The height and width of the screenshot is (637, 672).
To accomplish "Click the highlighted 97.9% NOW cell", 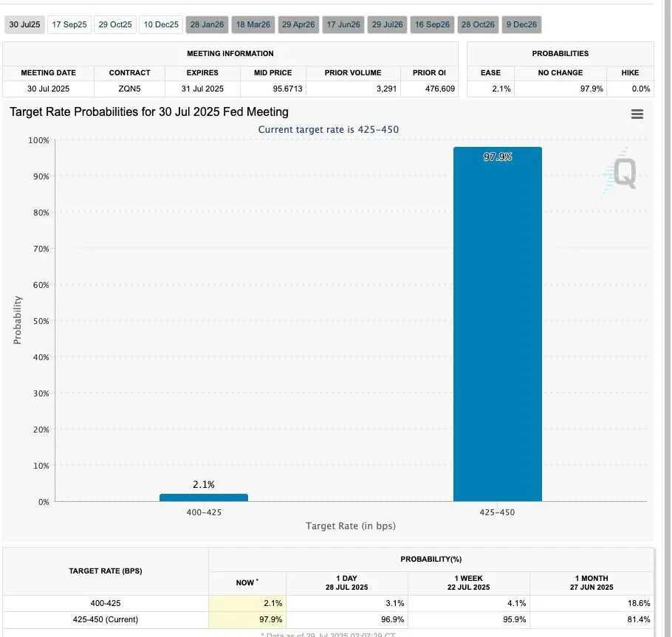I will 247,619.
